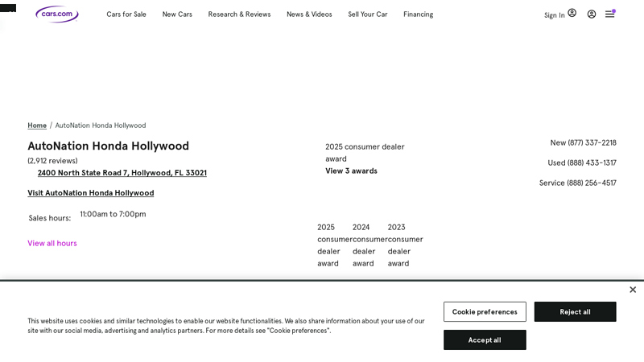Viewport: 644px width, 362px height.
Task: Open New Cars menu
Action: pos(177,14)
